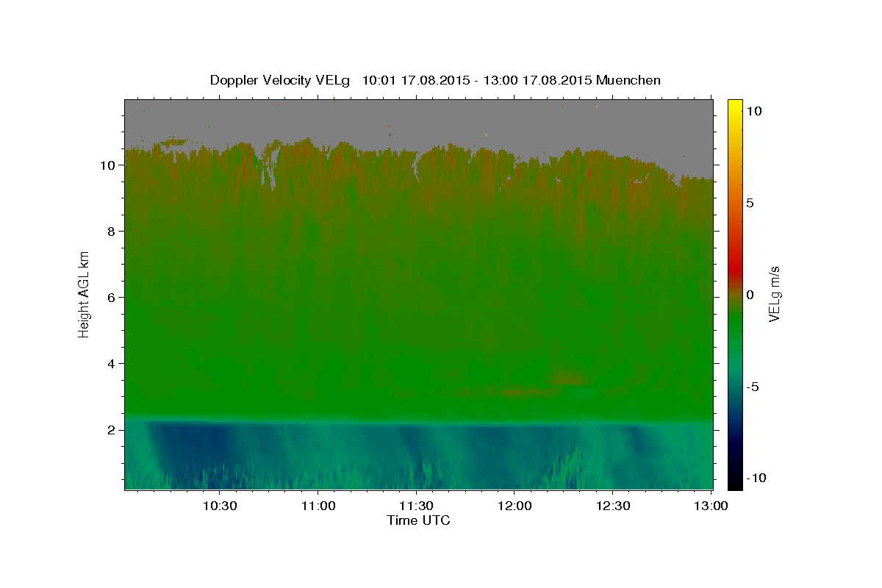
Task: Click the 12:00 time tick label
Action: pyautogui.click(x=514, y=506)
